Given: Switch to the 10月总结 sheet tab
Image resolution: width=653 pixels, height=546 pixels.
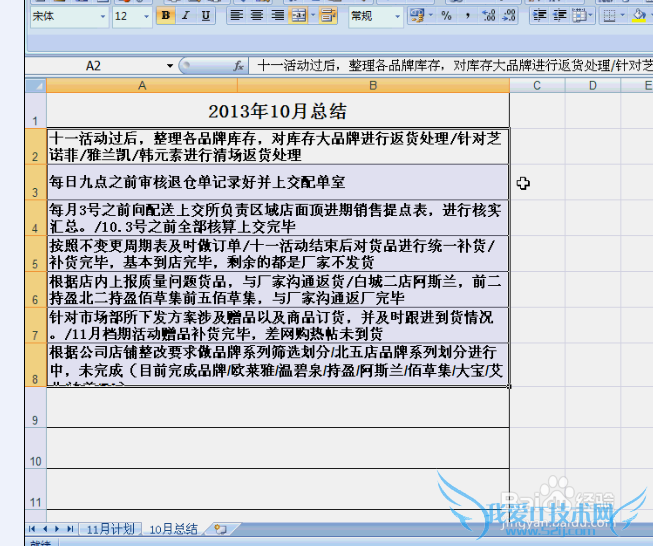Looking at the screenshot, I should point(173,529).
